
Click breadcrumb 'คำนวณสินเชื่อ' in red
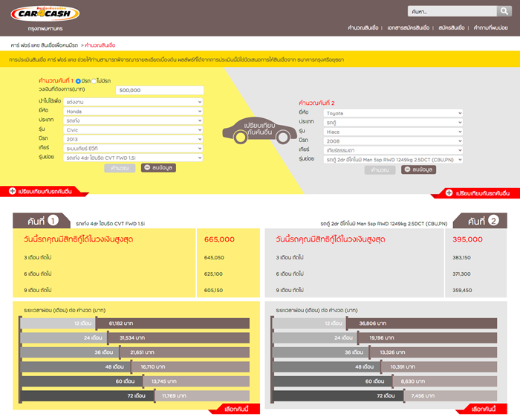click(x=100, y=45)
